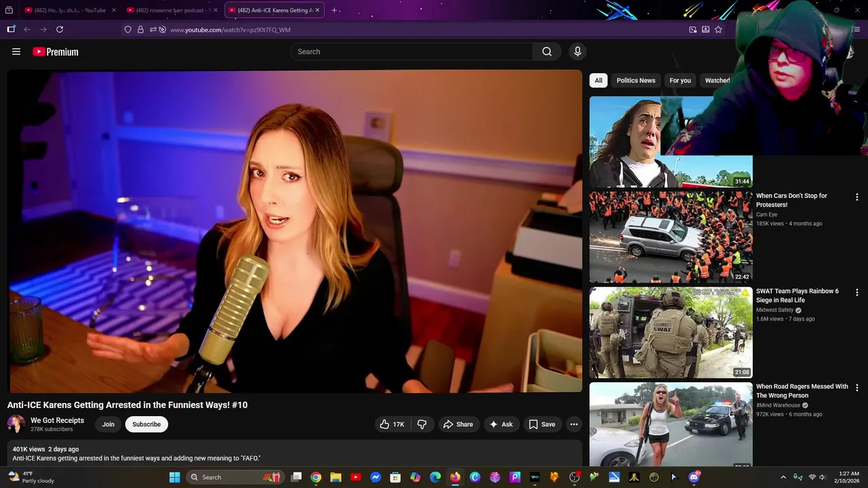Open picture-in-picture from address bar

[x=692, y=30]
